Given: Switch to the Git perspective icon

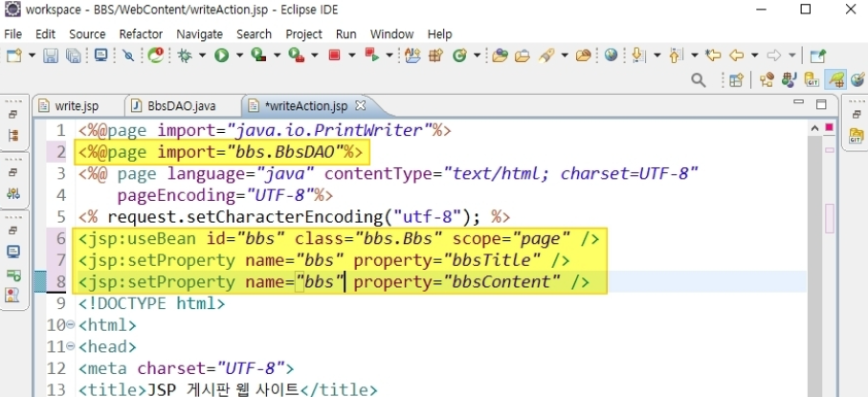Looking at the screenshot, I should (x=812, y=80).
